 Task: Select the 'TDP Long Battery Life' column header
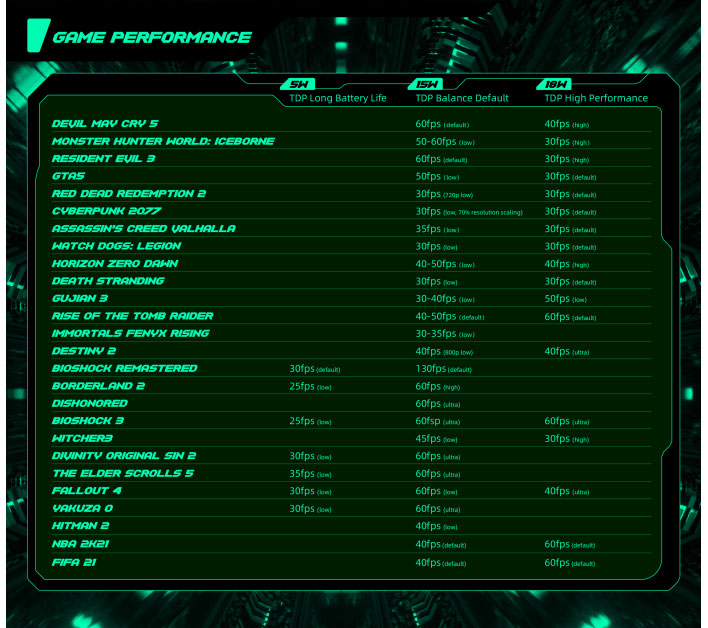(338, 98)
